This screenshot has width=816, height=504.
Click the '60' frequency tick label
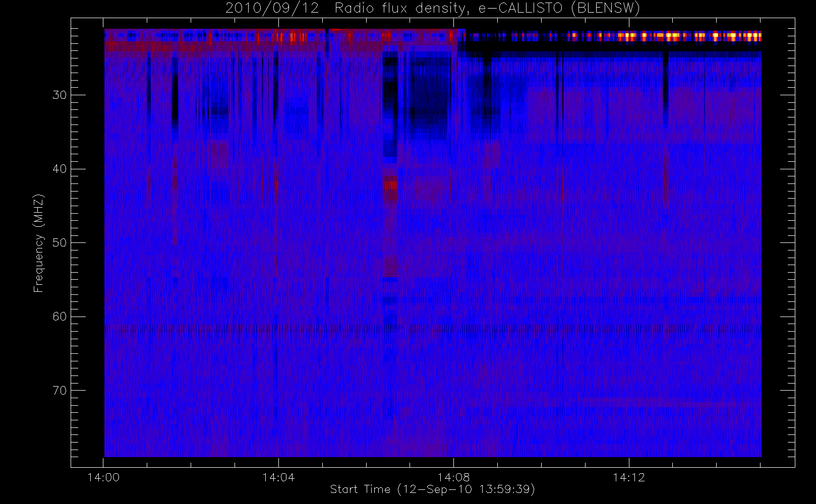[x=60, y=317]
